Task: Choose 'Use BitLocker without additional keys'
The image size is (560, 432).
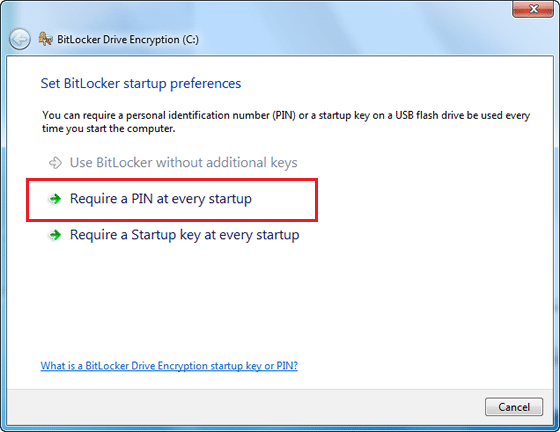Action: pyautogui.click(x=184, y=163)
